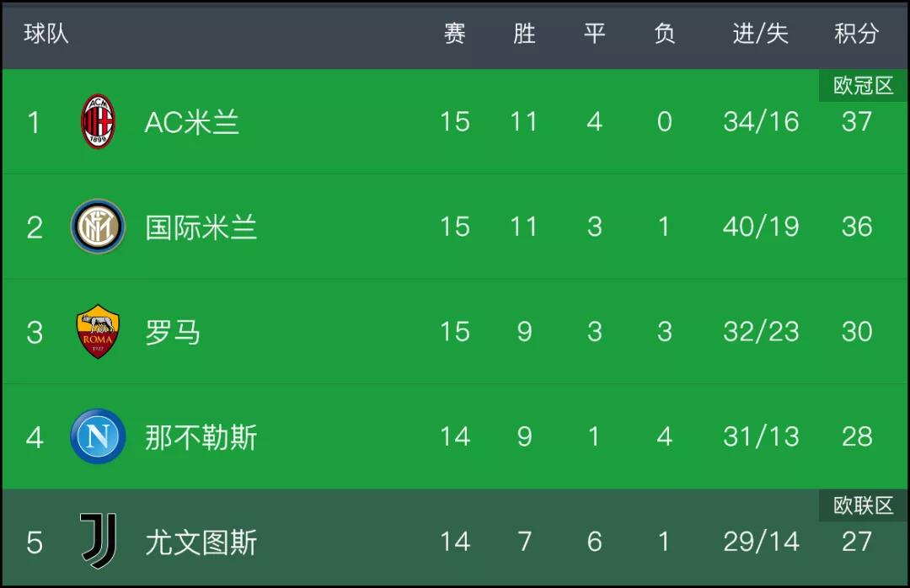Viewport: 910px width, 588px height.
Task: Open the AC米兰 team name
Action: click(x=192, y=122)
